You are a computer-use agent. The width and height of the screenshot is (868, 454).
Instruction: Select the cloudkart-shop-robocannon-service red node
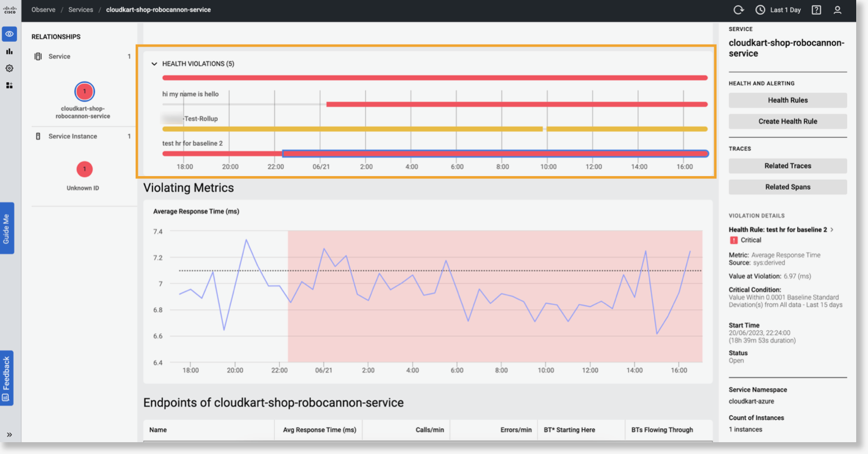pos(84,91)
